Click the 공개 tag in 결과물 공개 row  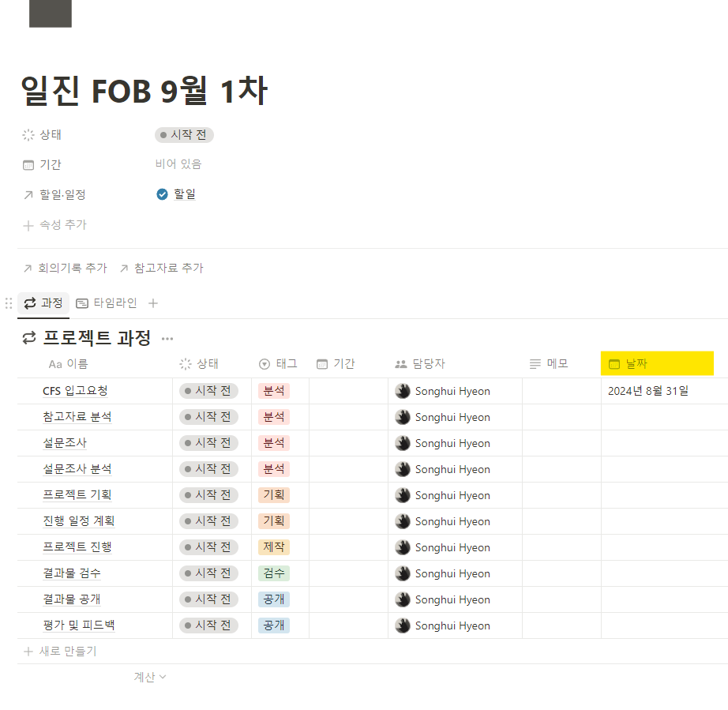click(x=274, y=599)
